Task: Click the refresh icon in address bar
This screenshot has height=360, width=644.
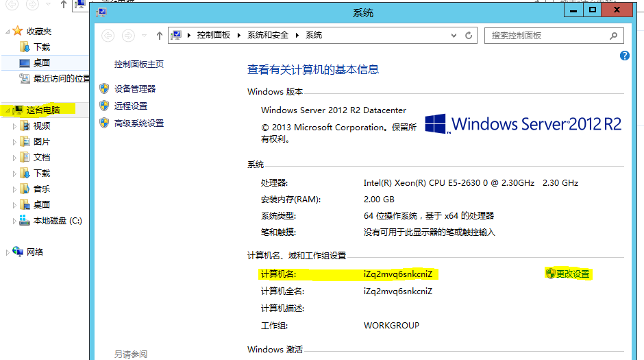Action: point(469,35)
